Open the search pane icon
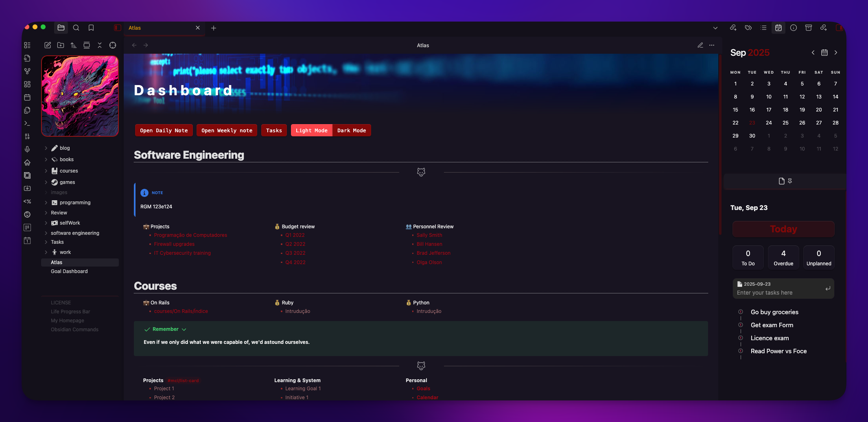Viewport: 868px width, 422px height. [x=76, y=28]
